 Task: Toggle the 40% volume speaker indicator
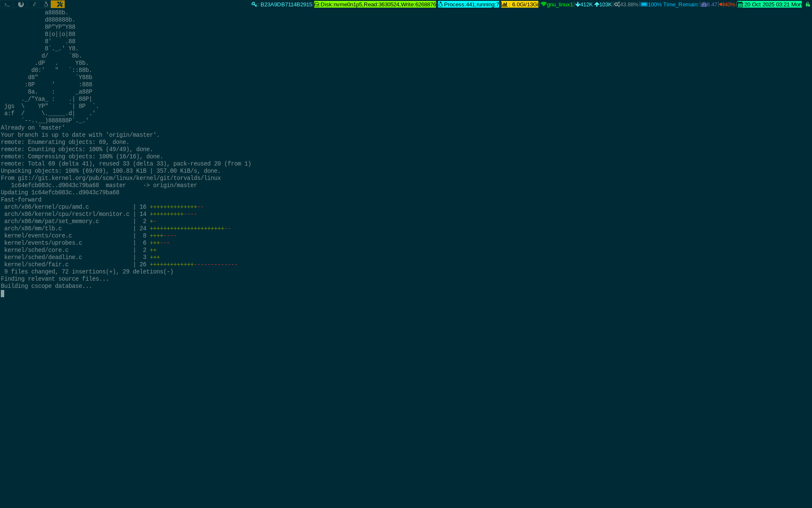(x=727, y=4)
